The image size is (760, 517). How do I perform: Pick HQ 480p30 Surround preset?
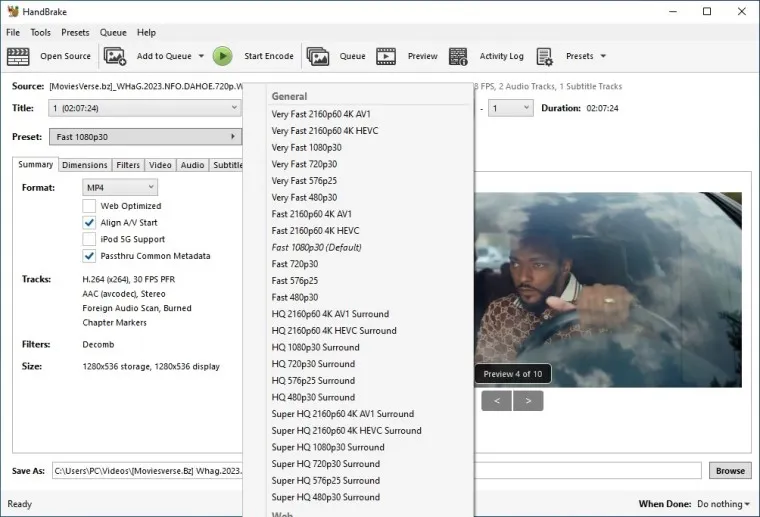(313, 397)
